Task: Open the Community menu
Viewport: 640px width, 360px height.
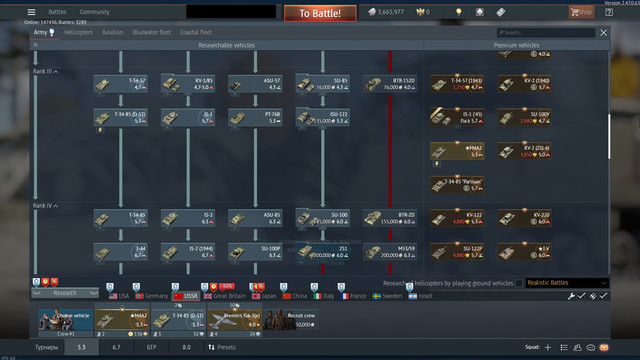Action: (x=94, y=12)
